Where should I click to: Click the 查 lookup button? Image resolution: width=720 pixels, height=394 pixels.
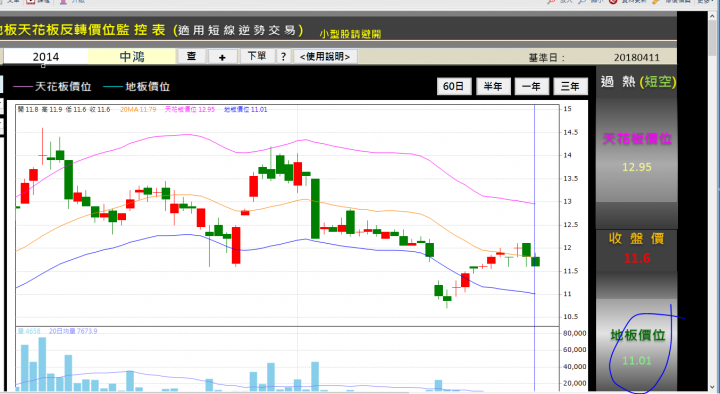(191, 56)
